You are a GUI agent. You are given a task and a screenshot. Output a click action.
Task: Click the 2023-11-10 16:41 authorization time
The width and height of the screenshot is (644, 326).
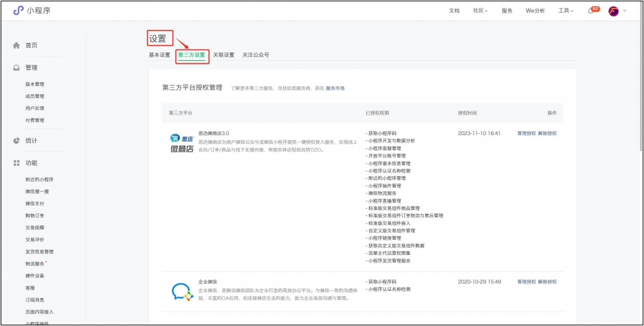pos(479,133)
